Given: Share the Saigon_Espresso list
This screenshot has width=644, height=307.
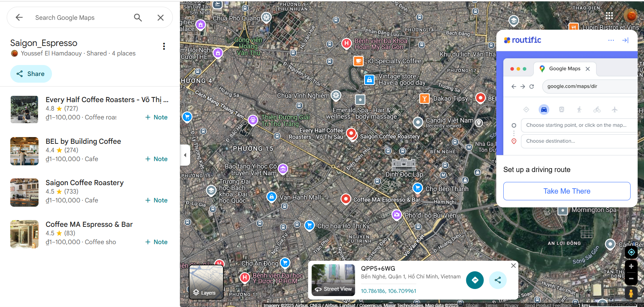Looking at the screenshot, I should tap(31, 74).
